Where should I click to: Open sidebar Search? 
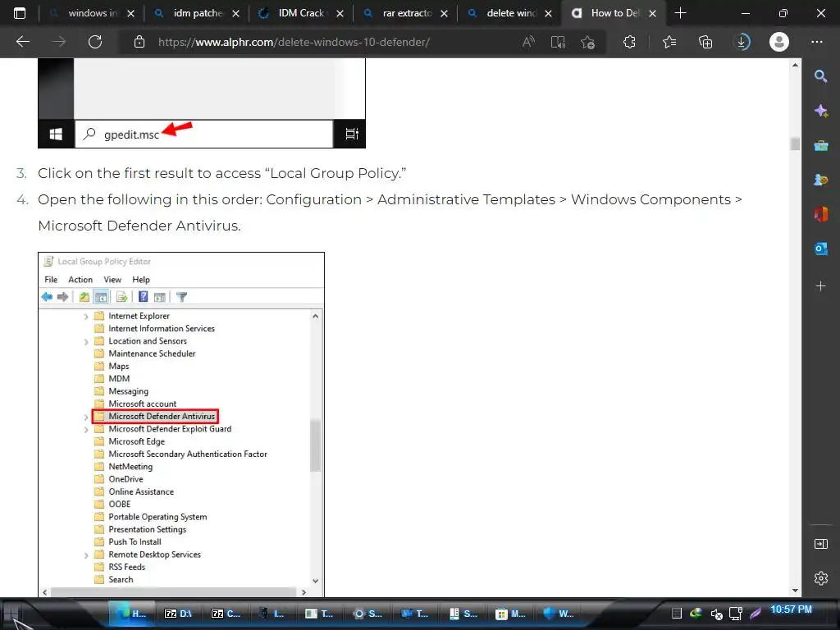pyautogui.click(x=820, y=76)
